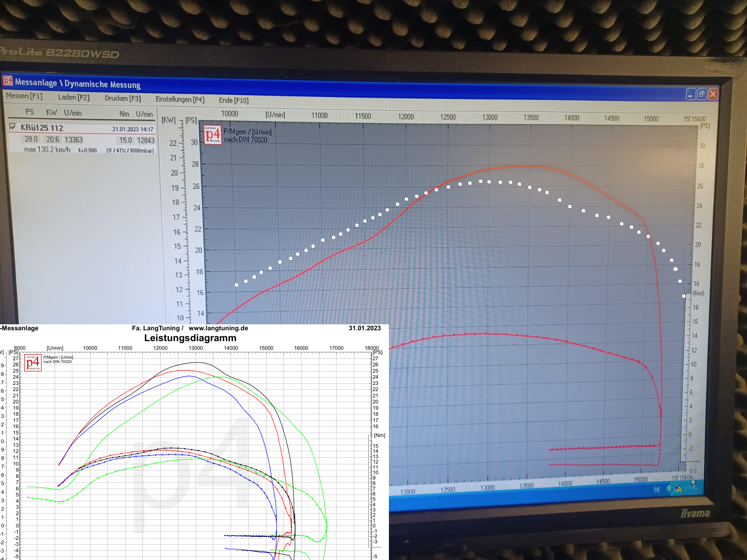Click the p4 logo inside the live graph
The width and height of the screenshot is (747, 560).
click(213, 135)
